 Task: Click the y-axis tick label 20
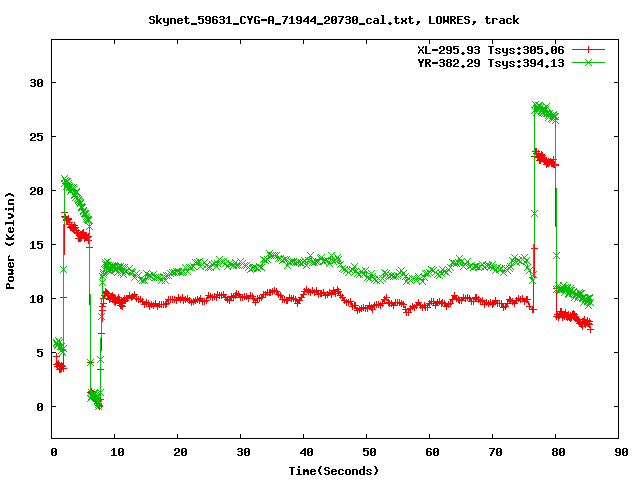36,191
